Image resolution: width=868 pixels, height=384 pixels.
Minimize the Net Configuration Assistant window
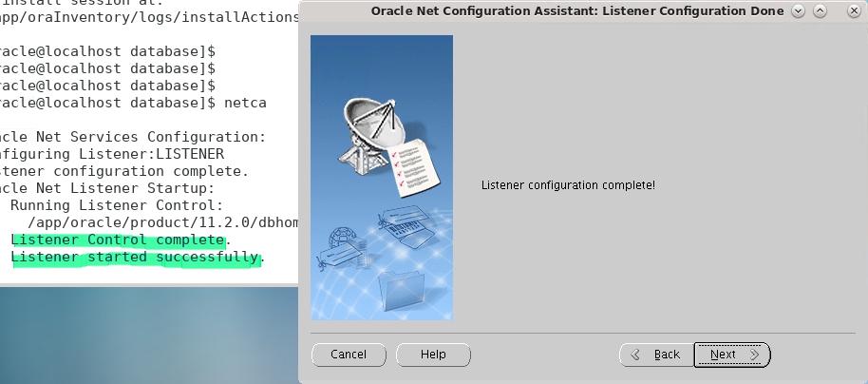tap(798, 11)
